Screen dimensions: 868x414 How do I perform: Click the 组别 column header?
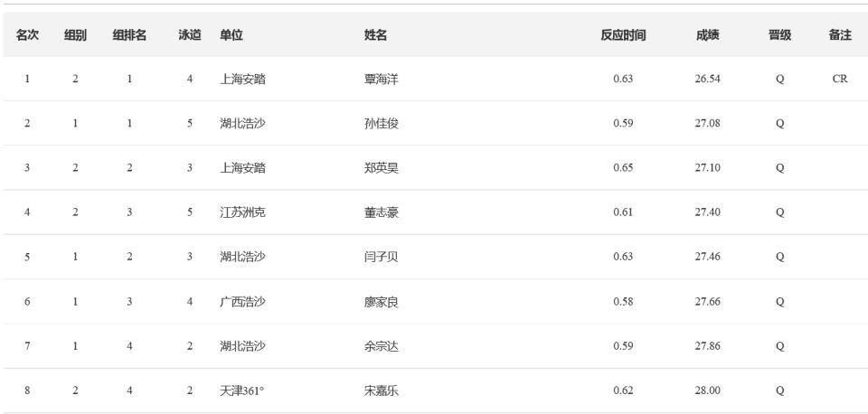pyautogui.click(x=75, y=35)
